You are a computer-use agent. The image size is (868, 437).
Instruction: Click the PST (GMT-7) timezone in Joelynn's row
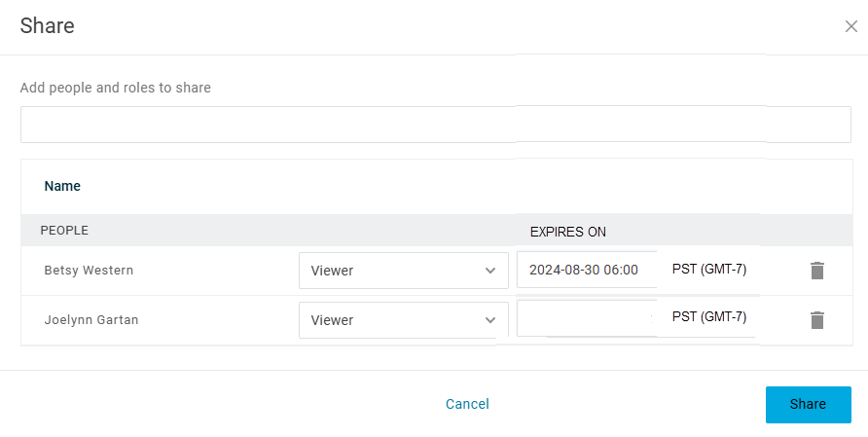tap(709, 317)
